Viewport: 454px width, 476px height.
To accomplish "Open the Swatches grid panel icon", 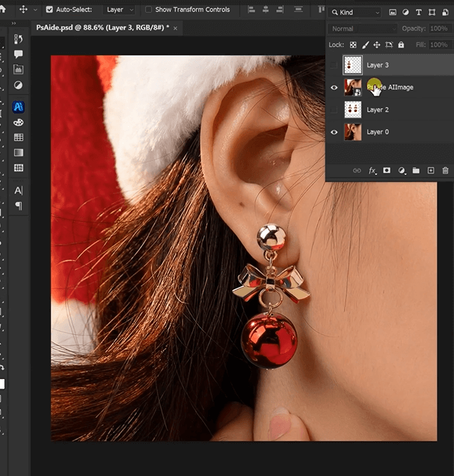I will pyautogui.click(x=18, y=137).
